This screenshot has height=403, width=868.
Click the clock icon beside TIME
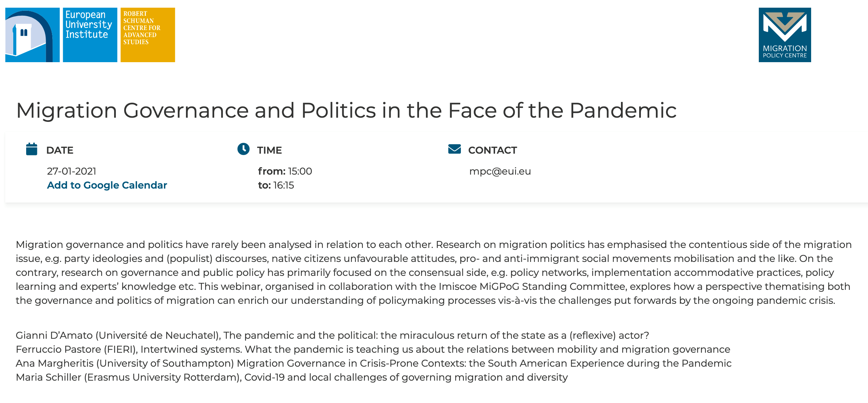(244, 149)
